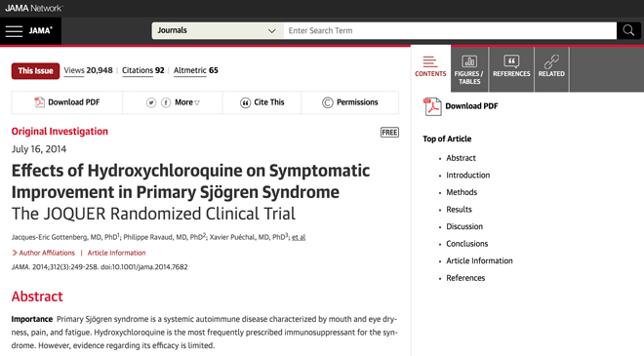
Task: Go to Discussion in contents list
Action: pos(464,226)
